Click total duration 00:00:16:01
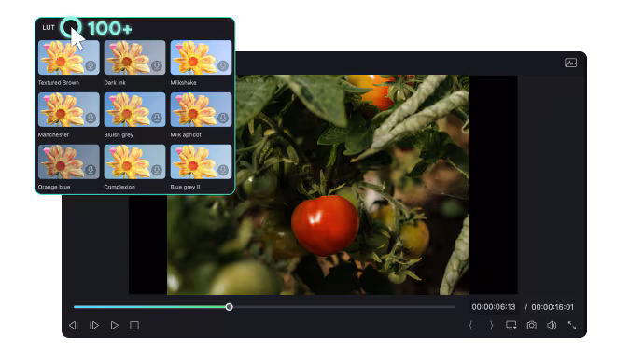The height and width of the screenshot is (364, 644). 553,307
